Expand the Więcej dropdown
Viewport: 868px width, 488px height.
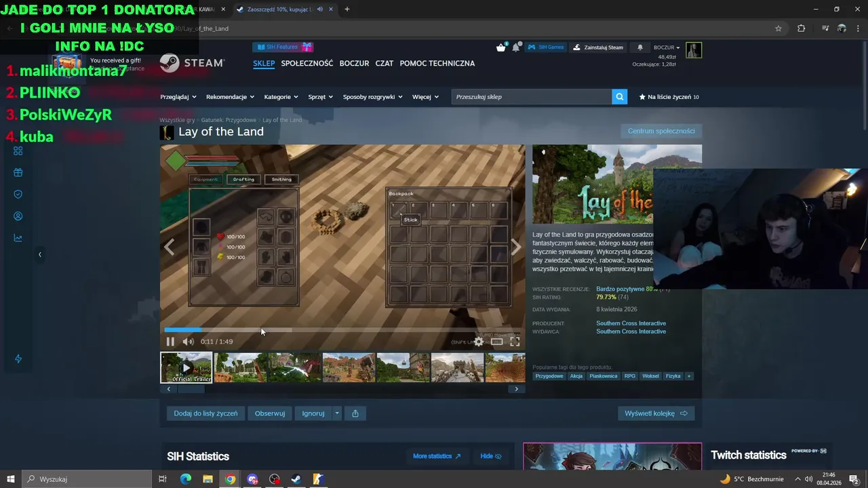[x=425, y=97]
